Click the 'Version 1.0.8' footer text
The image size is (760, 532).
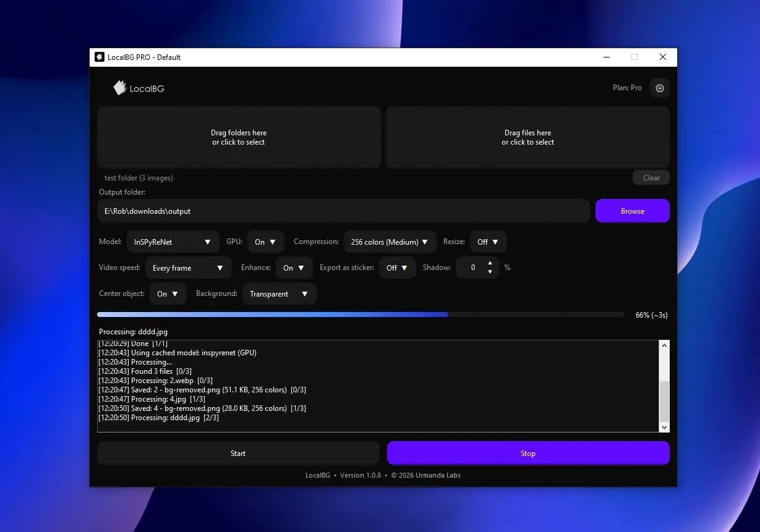click(361, 475)
